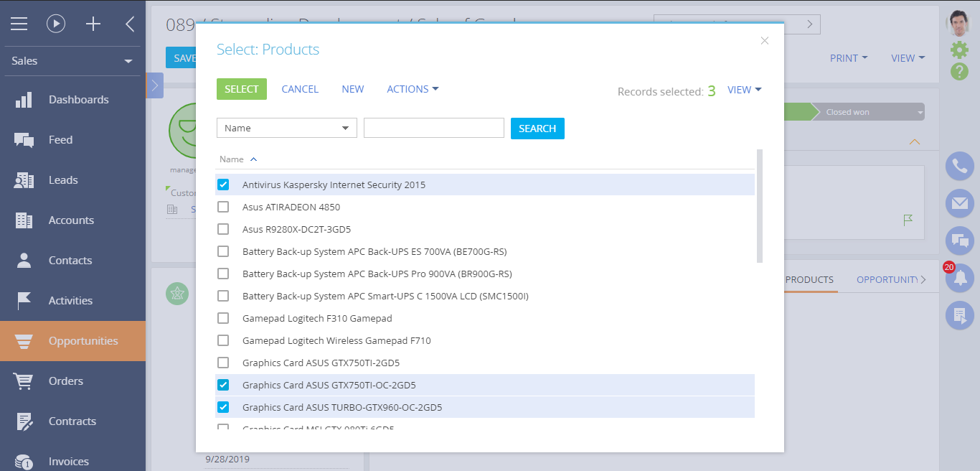The width and height of the screenshot is (980, 471).
Task: Open the Accounts building icon
Action: (x=24, y=220)
